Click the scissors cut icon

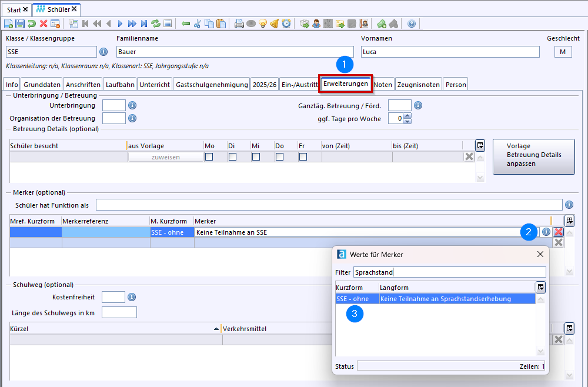pos(198,24)
